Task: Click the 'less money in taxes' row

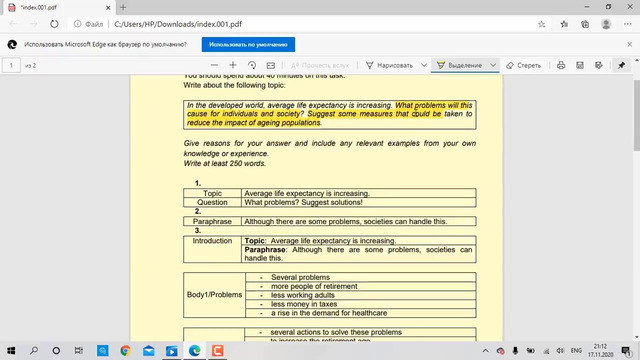Action: [x=361, y=304]
